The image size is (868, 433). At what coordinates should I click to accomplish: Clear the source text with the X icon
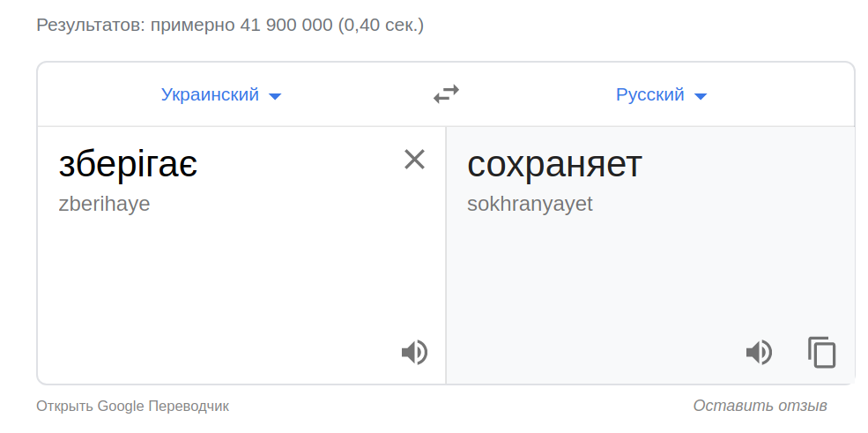pyautogui.click(x=414, y=159)
